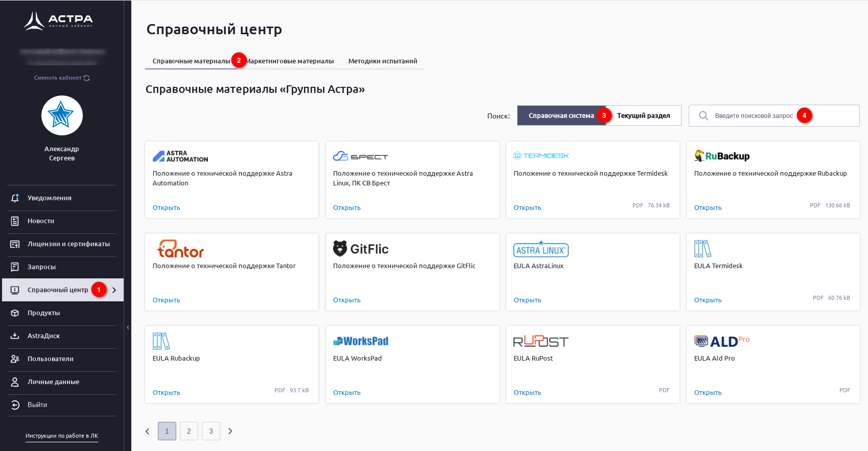Collapse the sidebar with the edge arrow

[128, 327]
